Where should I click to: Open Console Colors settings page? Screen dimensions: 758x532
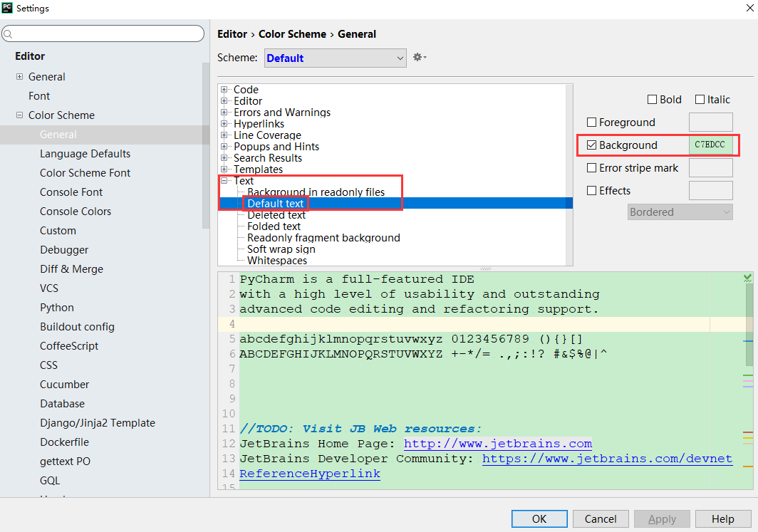click(x=76, y=212)
